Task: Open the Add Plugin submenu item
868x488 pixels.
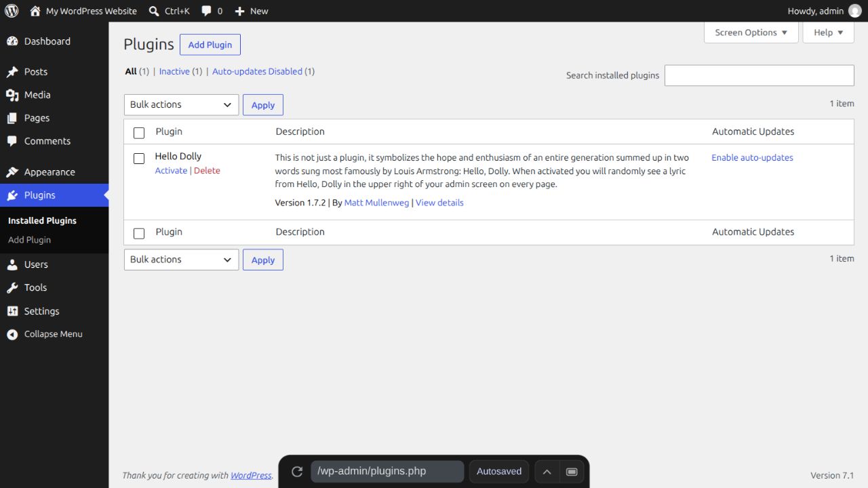Action: click(x=54, y=240)
